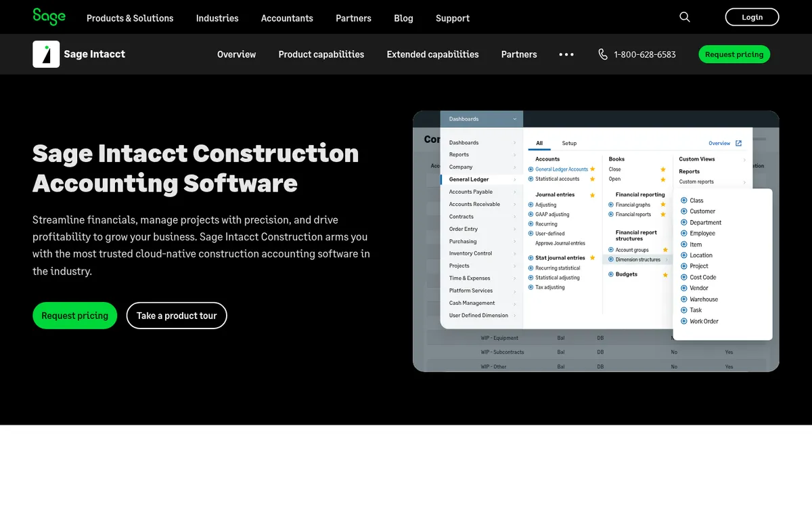812x508 pixels.
Task: Click the plus icon next to Warehouse
Action: (x=684, y=299)
